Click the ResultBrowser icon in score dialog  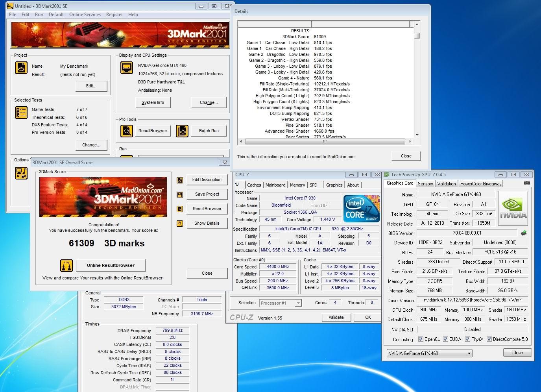180,209
